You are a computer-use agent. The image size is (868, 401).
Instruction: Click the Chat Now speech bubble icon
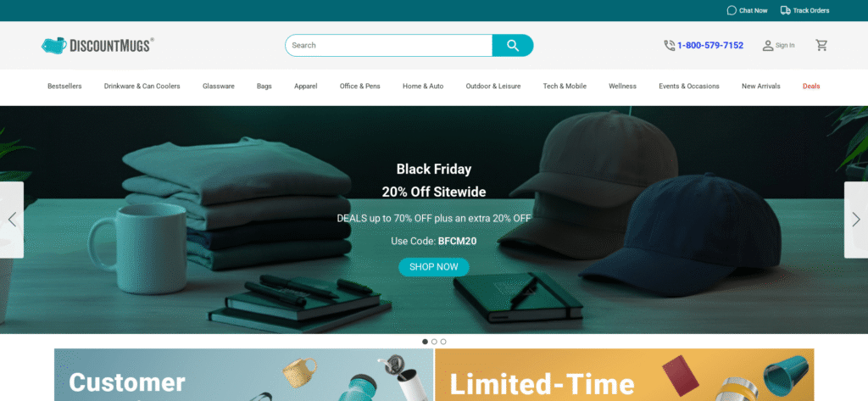click(x=732, y=10)
